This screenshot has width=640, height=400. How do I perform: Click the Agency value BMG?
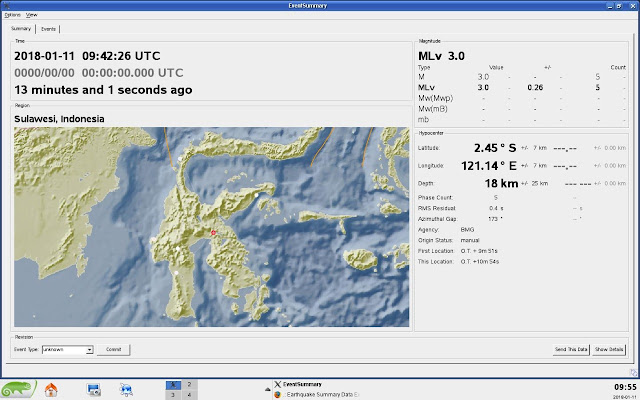(467, 230)
